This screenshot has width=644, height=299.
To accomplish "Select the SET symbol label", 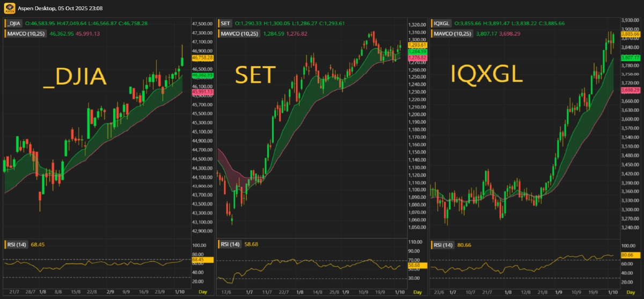I will point(225,24).
